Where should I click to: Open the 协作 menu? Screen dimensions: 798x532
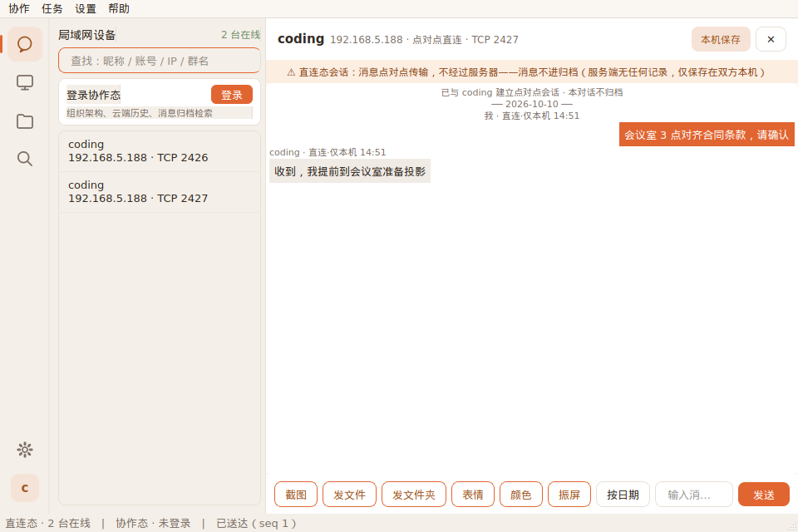[x=19, y=8]
